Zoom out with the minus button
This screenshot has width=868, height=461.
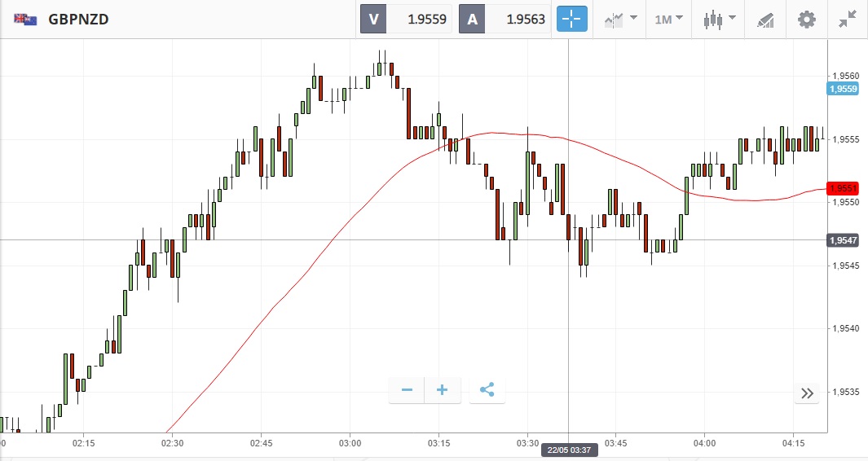coord(407,390)
